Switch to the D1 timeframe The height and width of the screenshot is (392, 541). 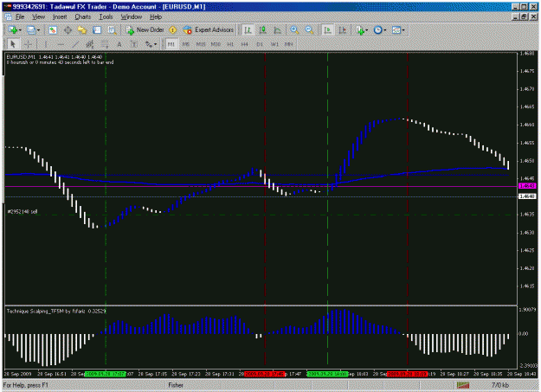(260, 44)
